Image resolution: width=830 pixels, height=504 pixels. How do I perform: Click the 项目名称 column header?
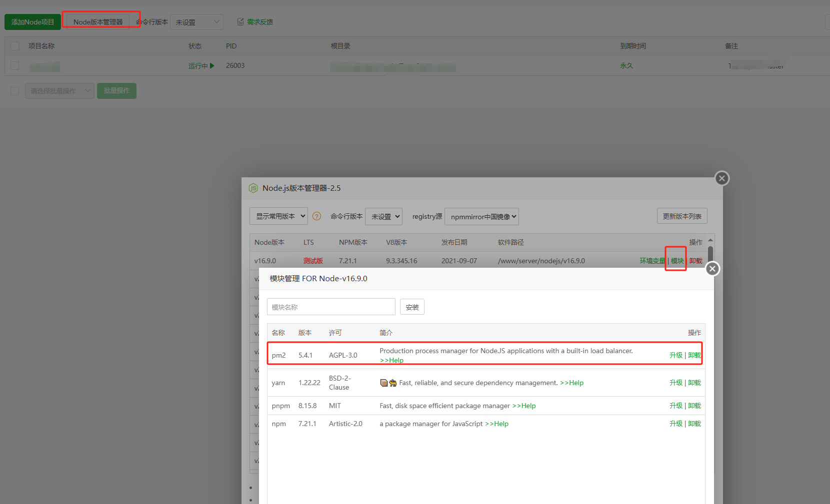pyautogui.click(x=41, y=46)
